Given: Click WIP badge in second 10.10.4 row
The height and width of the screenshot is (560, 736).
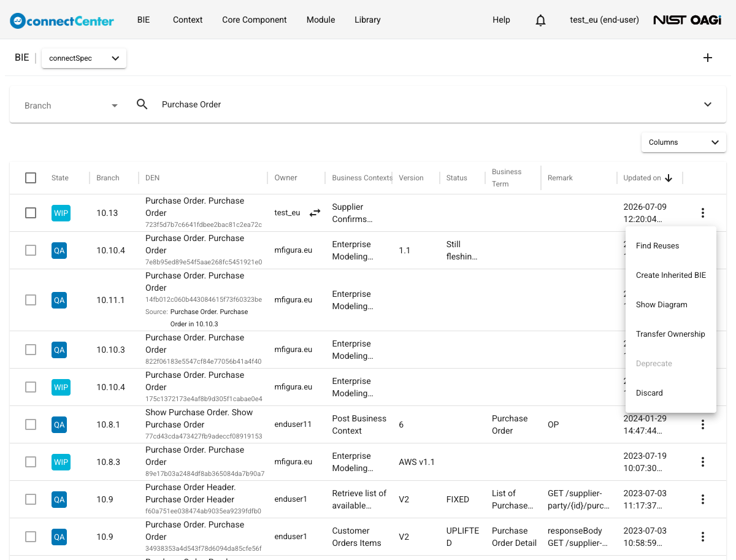Looking at the screenshot, I should (x=61, y=387).
